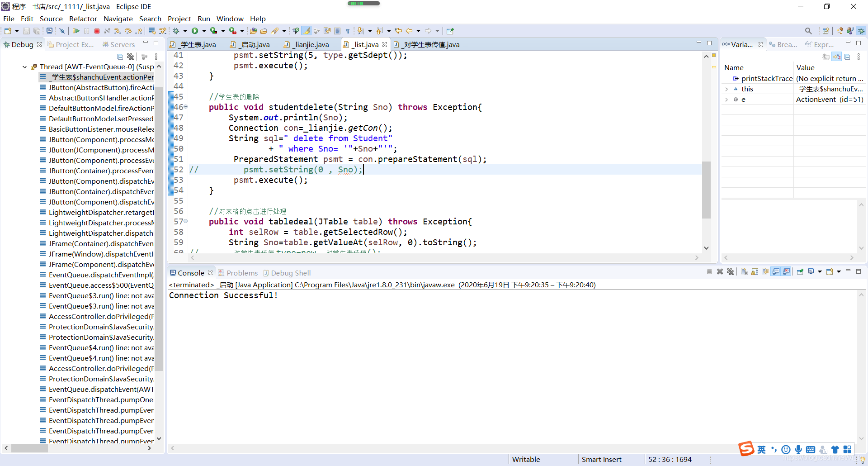Screen dimensions: 868x466
Task: Collapse the studentdelete method fold marker at line 46
Action: coord(186,107)
